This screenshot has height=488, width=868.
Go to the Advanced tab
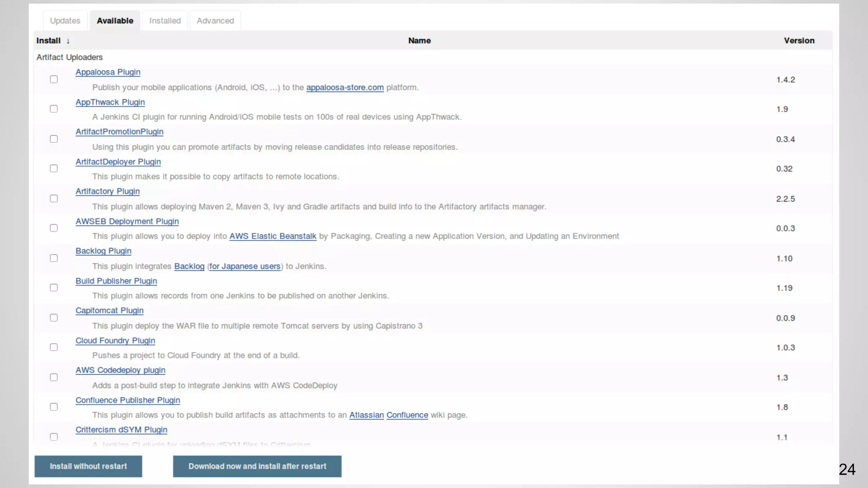pyautogui.click(x=215, y=21)
